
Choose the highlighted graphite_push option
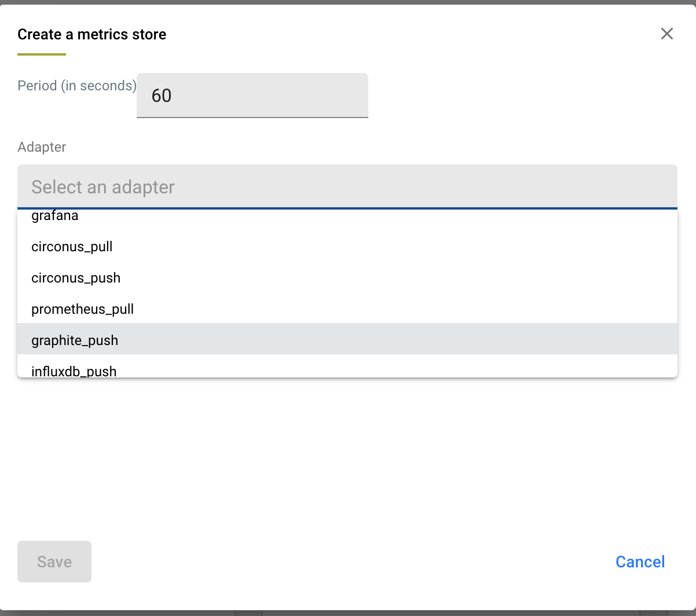pyautogui.click(x=75, y=340)
